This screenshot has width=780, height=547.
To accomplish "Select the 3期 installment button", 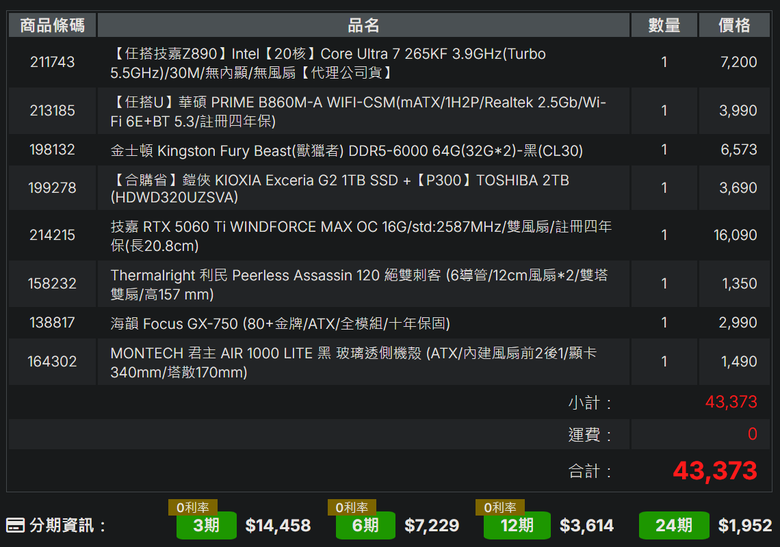I will [x=206, y=525].
